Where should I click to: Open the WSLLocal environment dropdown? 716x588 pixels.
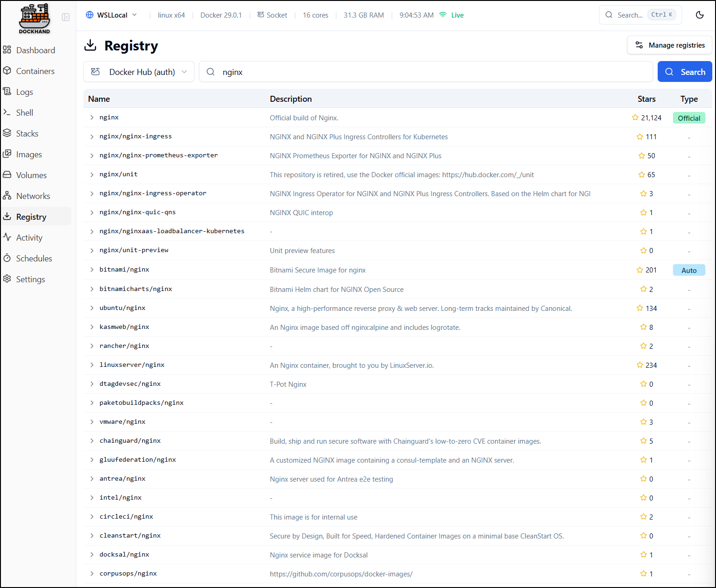click(x=112, y=15)
